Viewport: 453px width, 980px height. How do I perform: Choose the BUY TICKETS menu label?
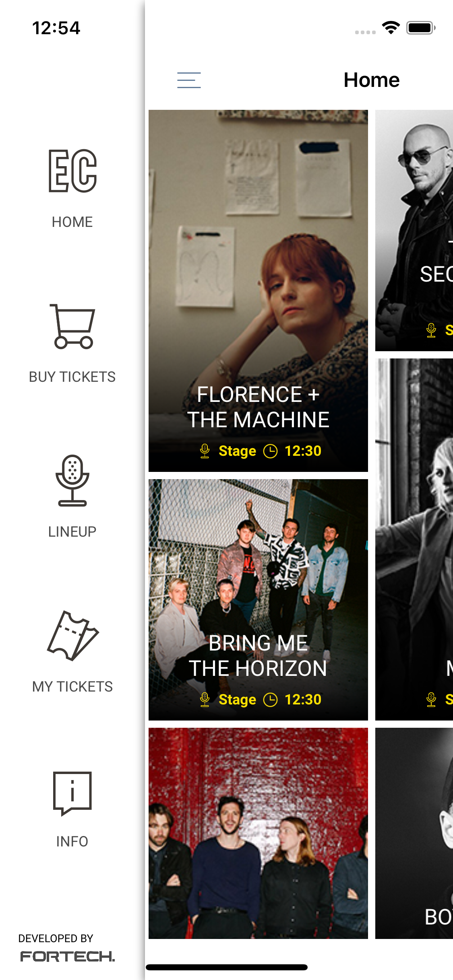[x=72, y=377]
